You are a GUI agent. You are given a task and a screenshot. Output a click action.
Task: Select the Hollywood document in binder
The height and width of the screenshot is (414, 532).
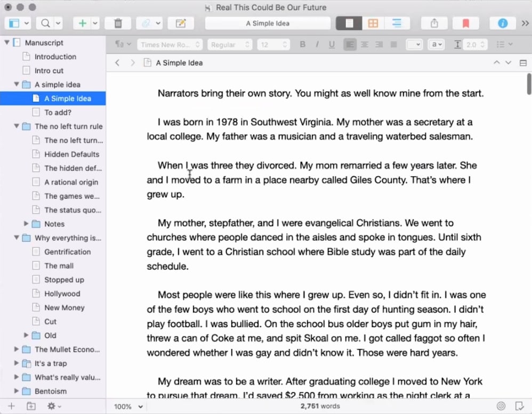pos(62,294)
